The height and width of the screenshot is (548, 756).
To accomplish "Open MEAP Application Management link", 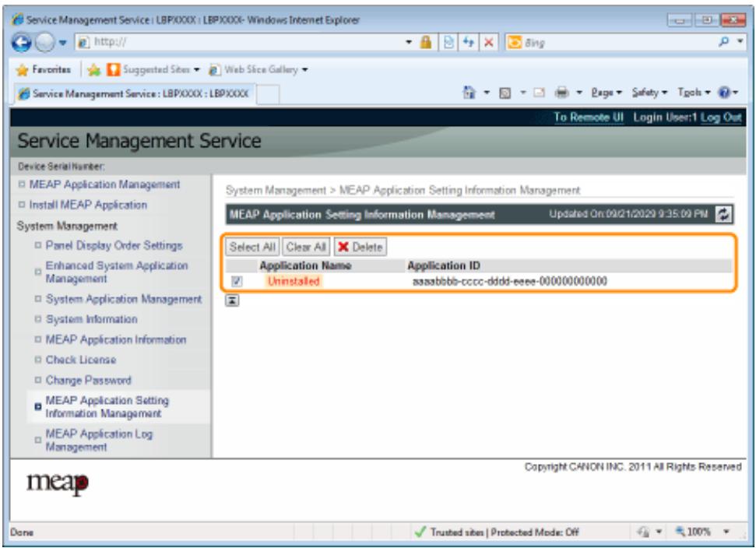I will click(x=104, y=184).
